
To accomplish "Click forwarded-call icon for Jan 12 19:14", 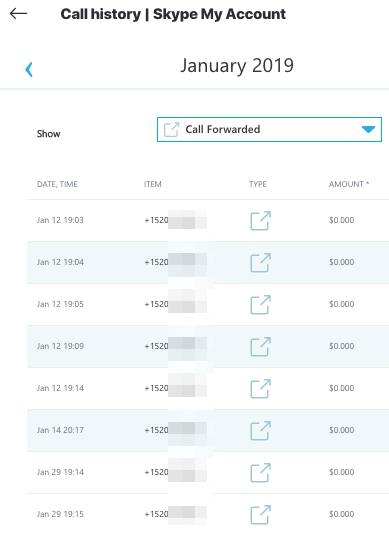I will coord(260,388).
